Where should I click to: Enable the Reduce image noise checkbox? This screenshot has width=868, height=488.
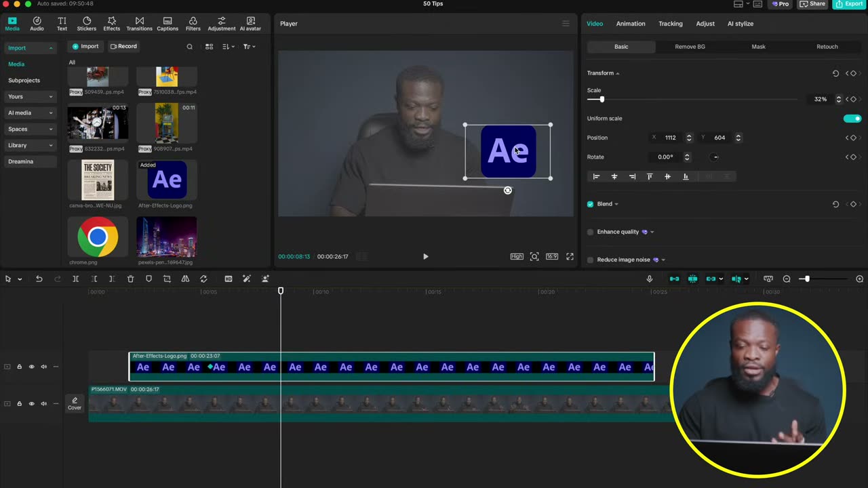(590, 260)
